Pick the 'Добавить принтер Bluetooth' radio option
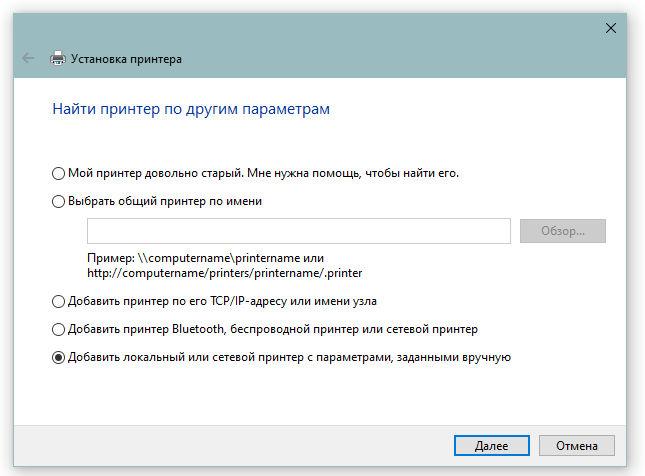 pos(59,328)
